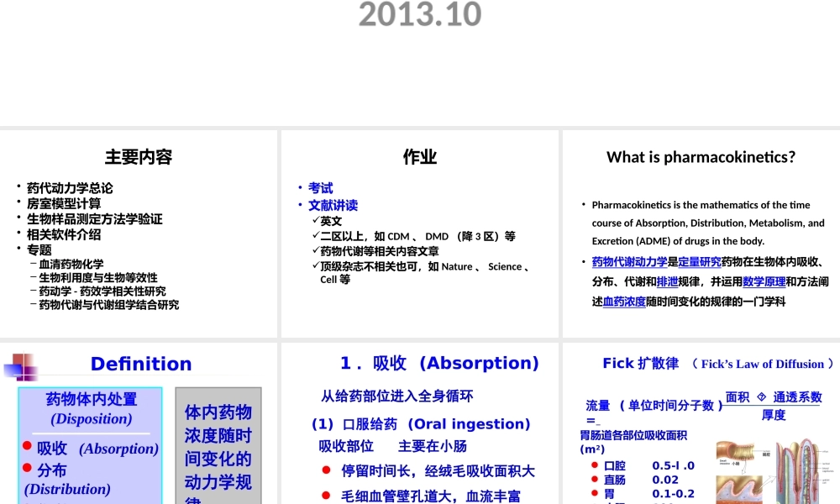Click the "What is pharmacokinetics?" heading
Viewport: 840px width, 504px height.
point(701,157)
